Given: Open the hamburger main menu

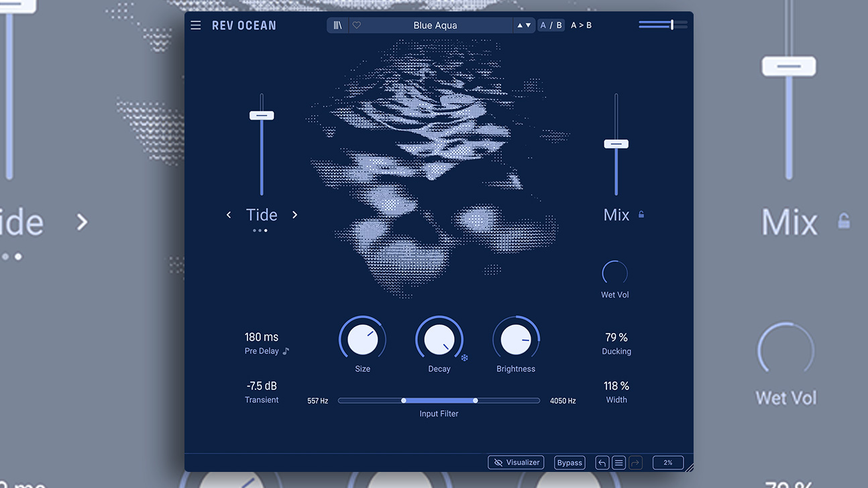Looking at the screenshot, I should click(195, 25).
